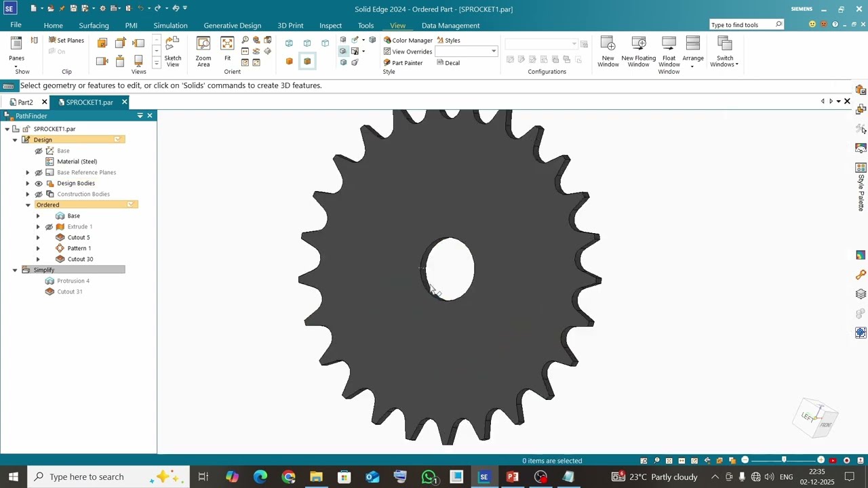The height and width of the screenshot is (488, 868).
Task: Open the Home ribbon tab
Action: coord(53,26)
